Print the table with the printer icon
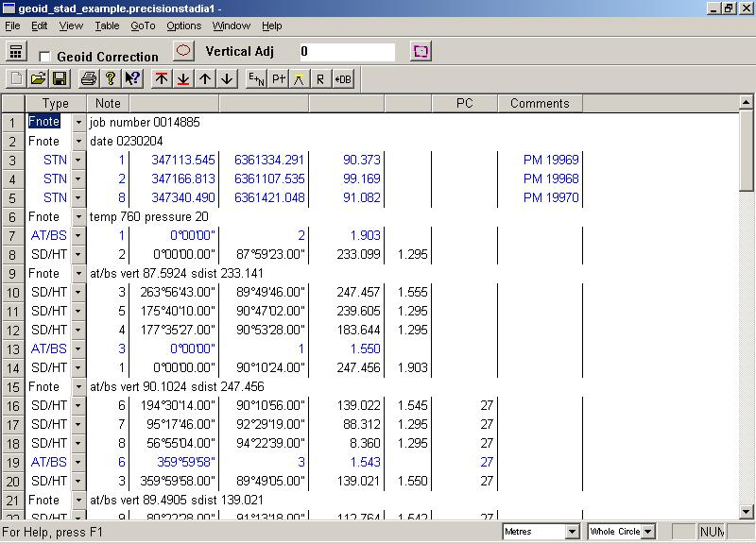The width and height of the screenshot is (756, 544). pyautogui.click(x=88, y=79)
